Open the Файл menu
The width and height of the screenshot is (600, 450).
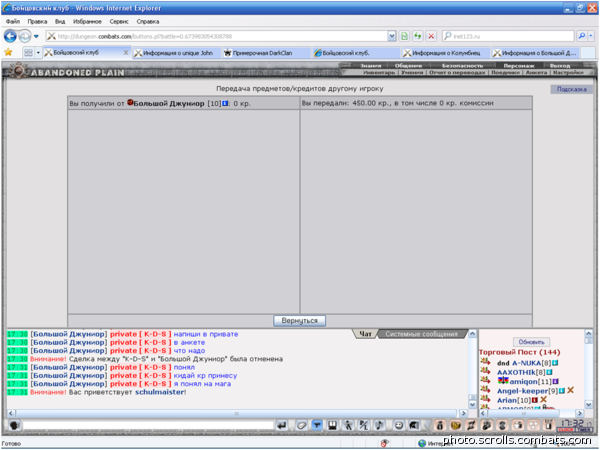[13, 21]
